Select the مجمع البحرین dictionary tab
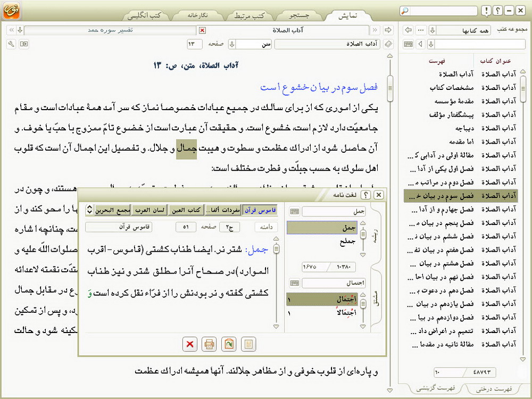532x399 pixels. click(113, 210)
